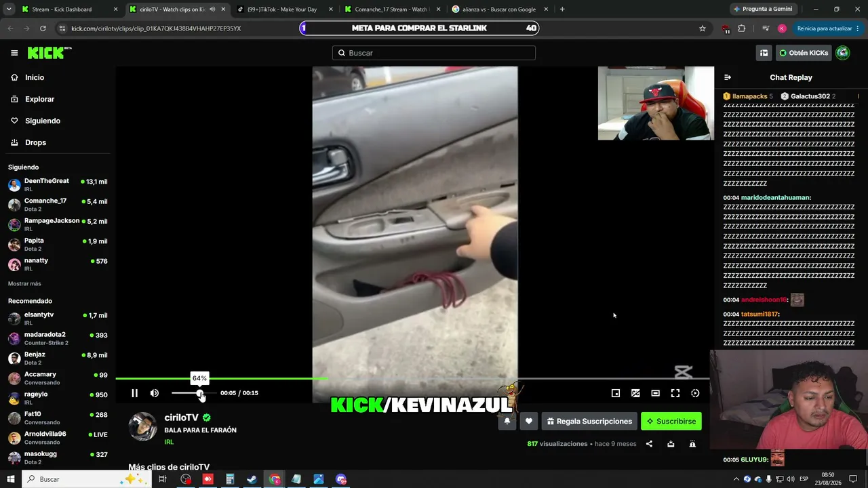The image size is (868, 488).
Task: Open recommended channel Benjaz
Action: tap(58, 358)
